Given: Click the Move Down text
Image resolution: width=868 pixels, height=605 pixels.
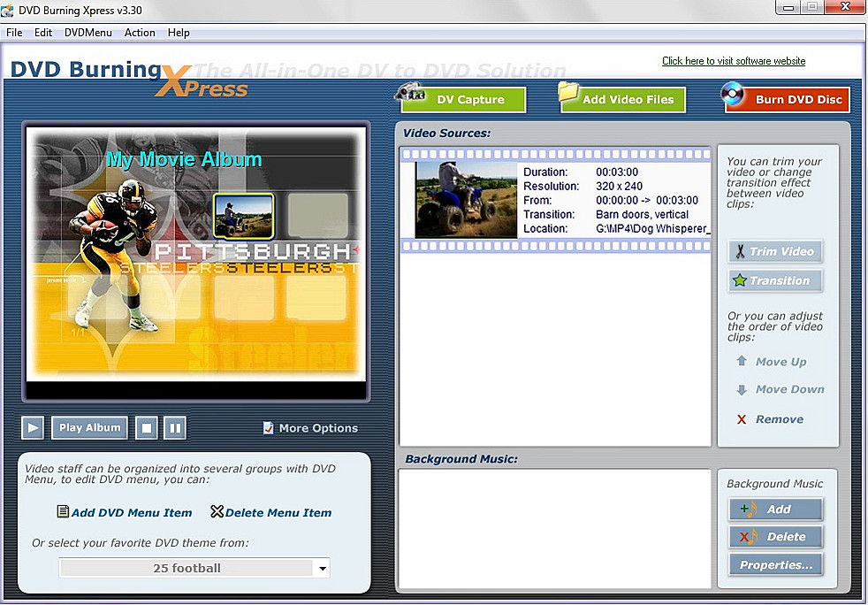Looking at the screenshot, I should (790, 389).
